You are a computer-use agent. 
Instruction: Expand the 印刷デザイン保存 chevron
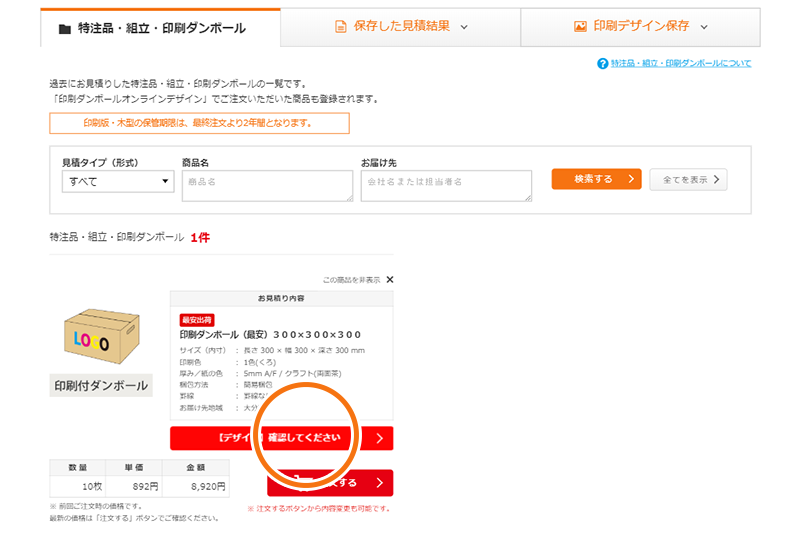(x=704, y=27)
